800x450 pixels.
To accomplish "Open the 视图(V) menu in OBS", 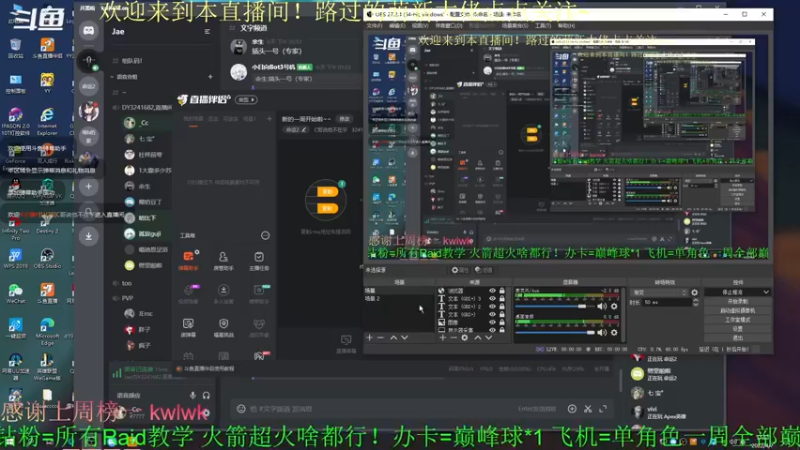I will point(420,26).
